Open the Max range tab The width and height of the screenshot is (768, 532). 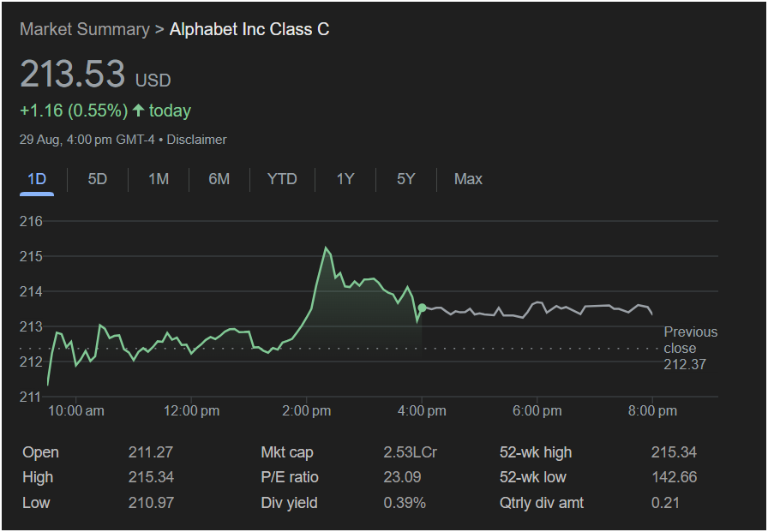[468, 179]
